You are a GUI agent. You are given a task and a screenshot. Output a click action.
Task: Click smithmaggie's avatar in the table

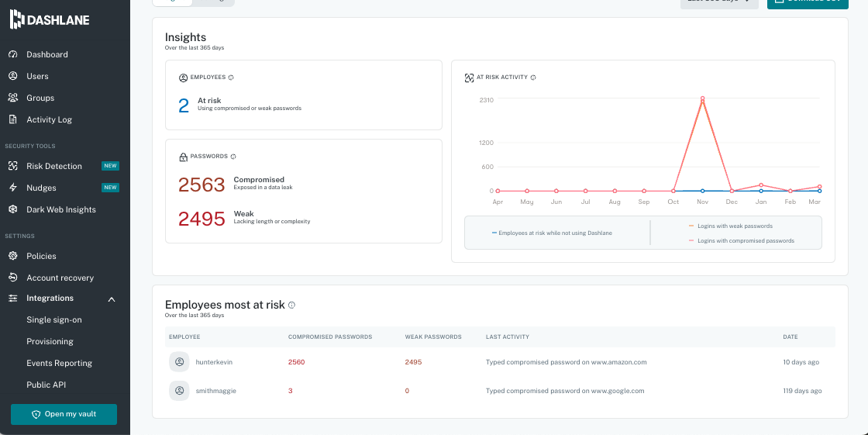click(x=179, y=391)
